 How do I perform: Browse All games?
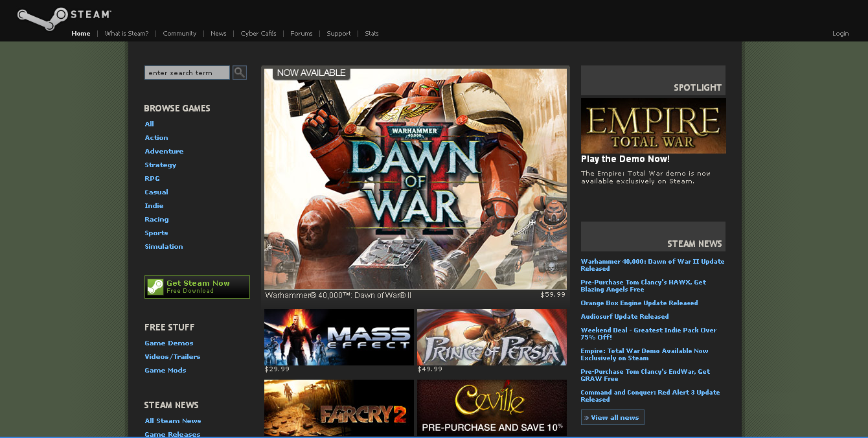(150, 124)
